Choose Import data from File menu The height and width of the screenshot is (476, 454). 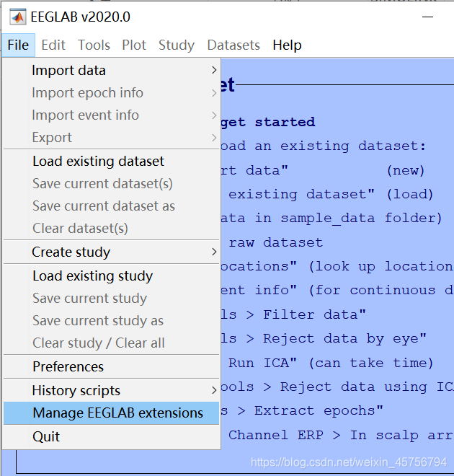111,71
